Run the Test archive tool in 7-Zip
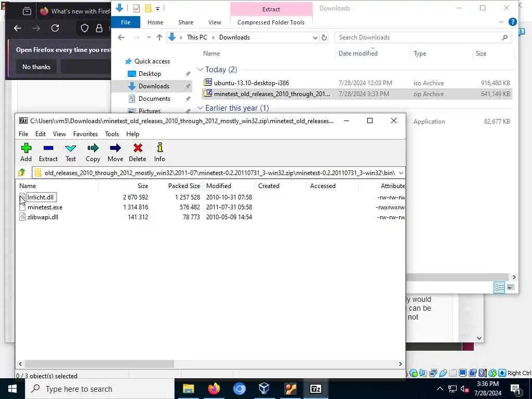Image resolution: width=532 pixels, height=399 pixels. [71, 152]
